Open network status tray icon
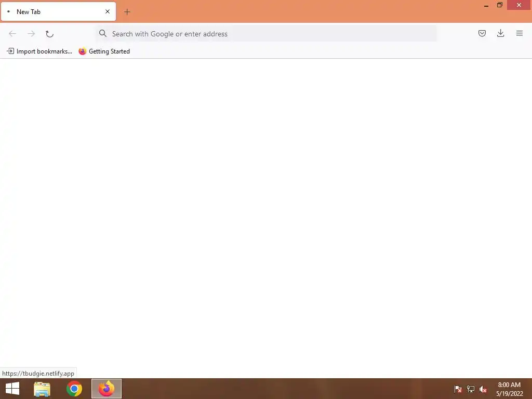The width and height of the screenshot is (532, 399). [x=471, y=389]
